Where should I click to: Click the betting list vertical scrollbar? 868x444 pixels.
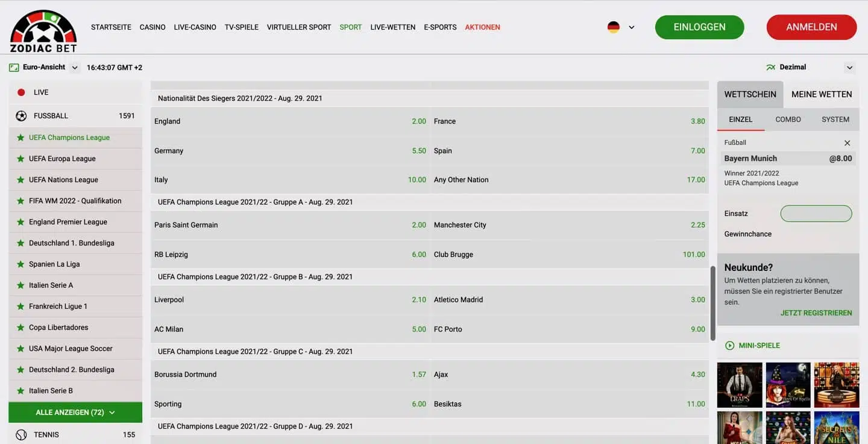click(x=713, y=303)
